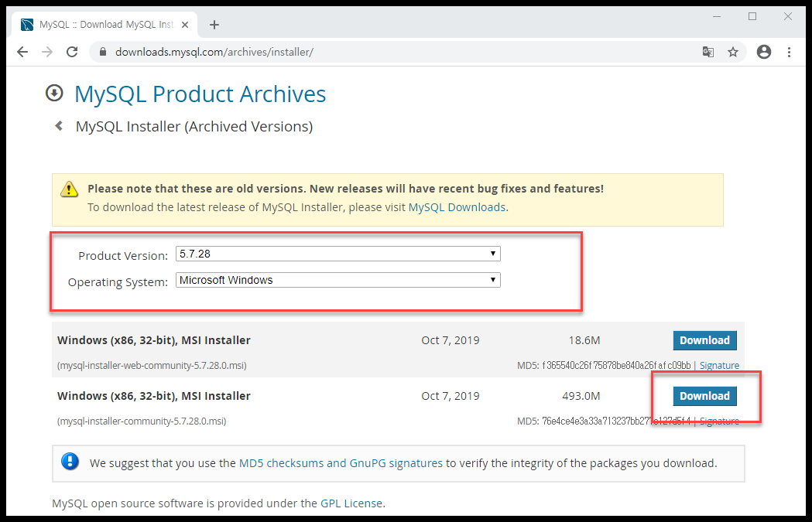Click the Oct 7, 2019 date in the 493.0M row

450,396
